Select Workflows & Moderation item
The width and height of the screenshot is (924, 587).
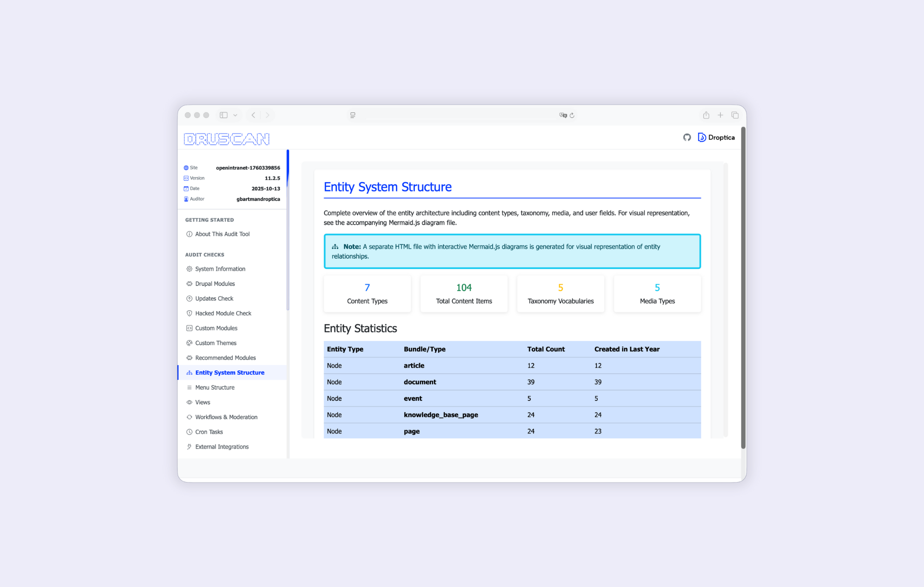click(226, 417)
